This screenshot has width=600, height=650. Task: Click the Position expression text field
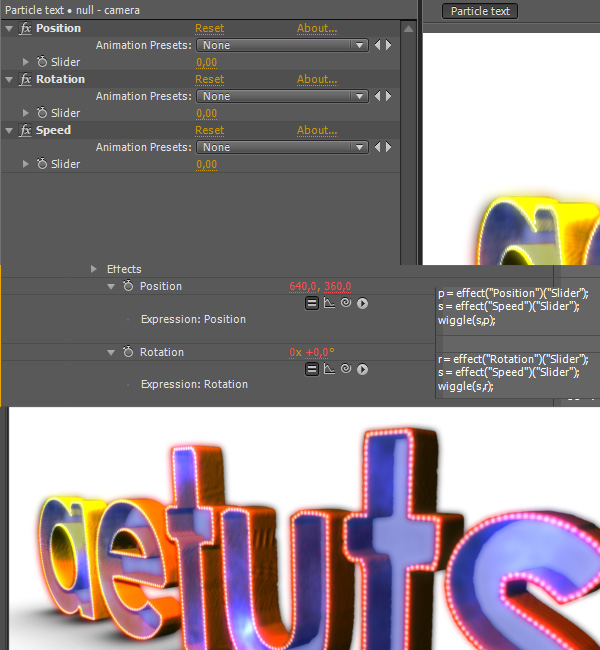(517, 311)
